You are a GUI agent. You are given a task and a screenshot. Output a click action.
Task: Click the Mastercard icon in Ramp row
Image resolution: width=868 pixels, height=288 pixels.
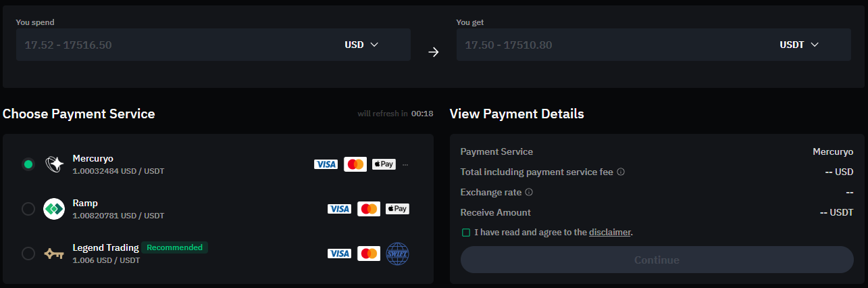pos(369,209)
